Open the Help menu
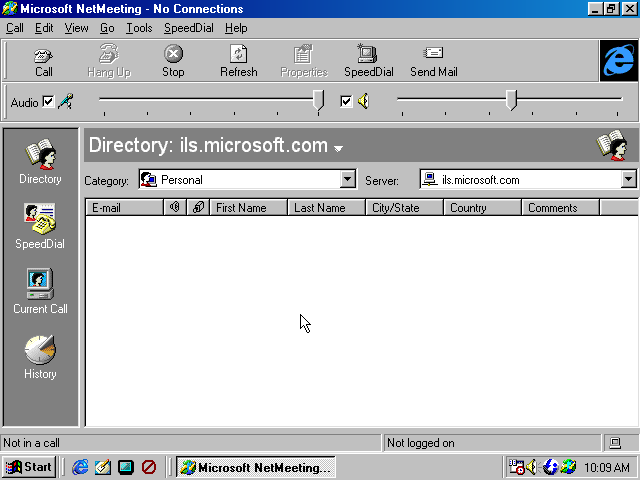This screenshot has width=640, height=480. [236, 28]
